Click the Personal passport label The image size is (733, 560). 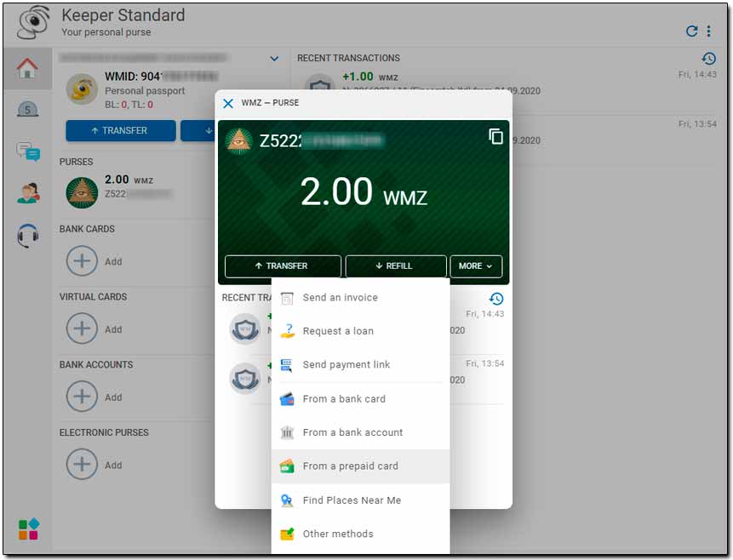(x=145, y=91)
